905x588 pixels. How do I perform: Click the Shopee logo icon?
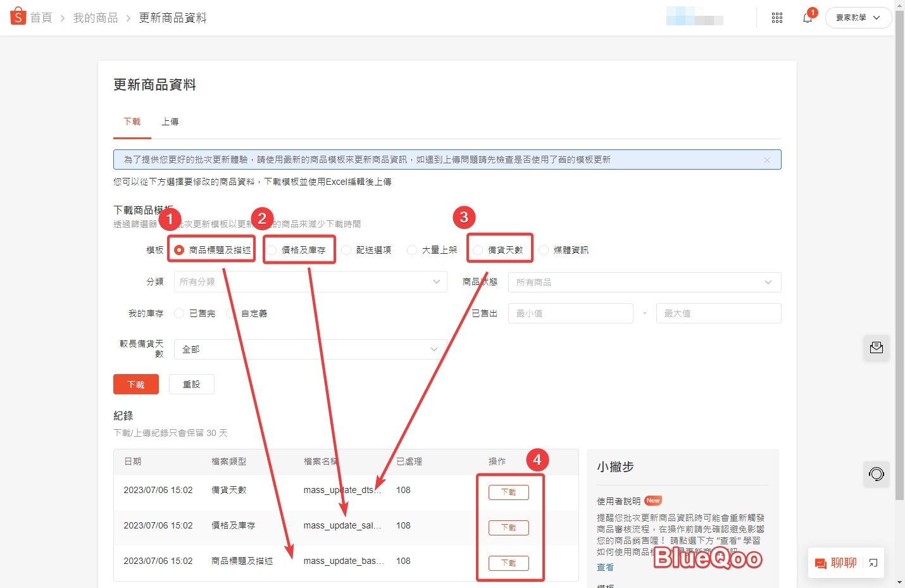[x=18, y=17]
